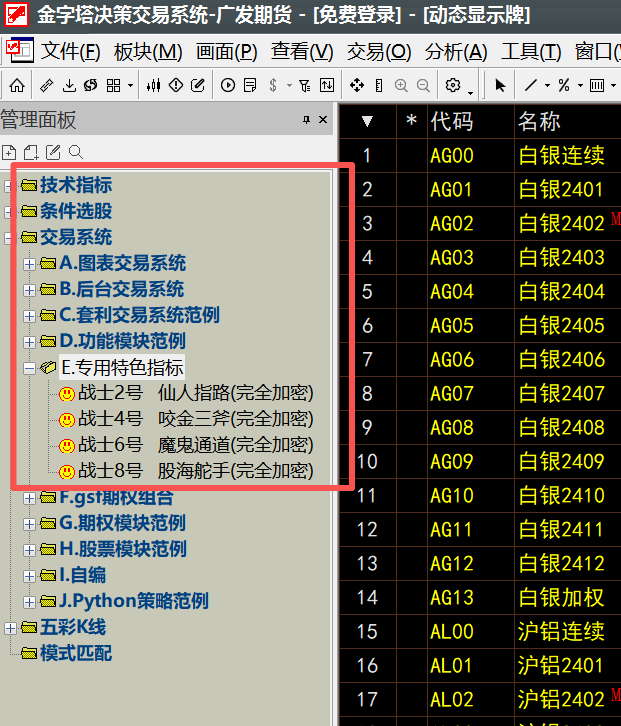
Task: Open the 交易(O) menu
Action: [x=378, y=52]
